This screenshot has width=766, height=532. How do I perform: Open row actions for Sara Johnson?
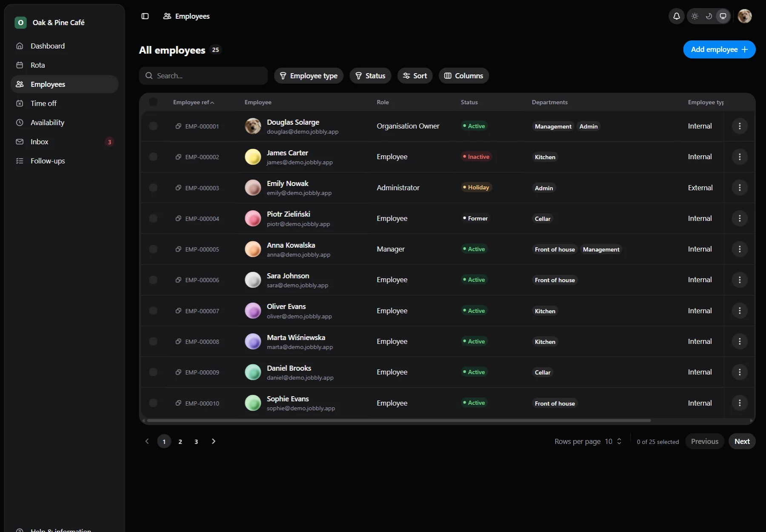[x=740, y=280]
